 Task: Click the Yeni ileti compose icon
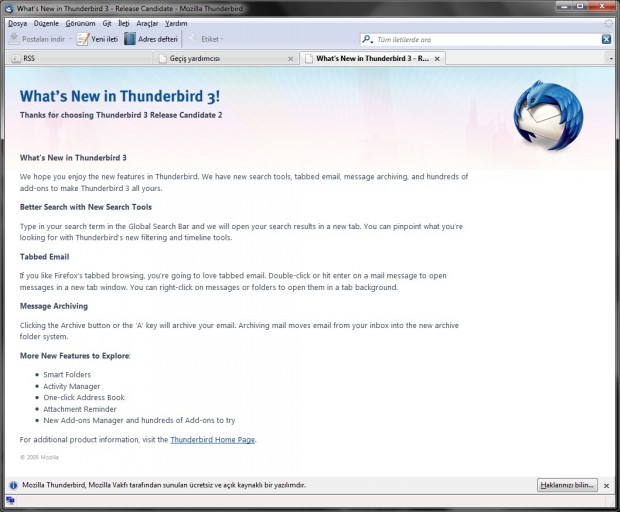pyautogui.click(x=83, y=39)
